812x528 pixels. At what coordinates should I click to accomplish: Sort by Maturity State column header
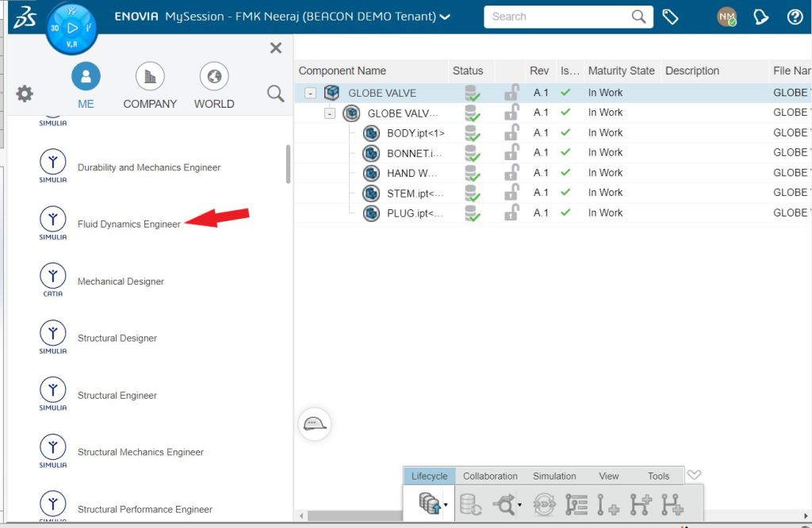(622, 71)
